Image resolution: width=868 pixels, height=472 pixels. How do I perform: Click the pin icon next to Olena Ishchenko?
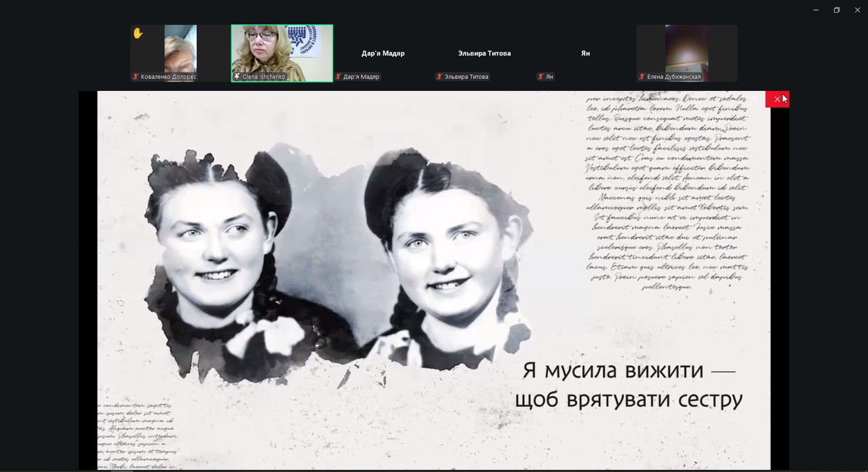237,77
